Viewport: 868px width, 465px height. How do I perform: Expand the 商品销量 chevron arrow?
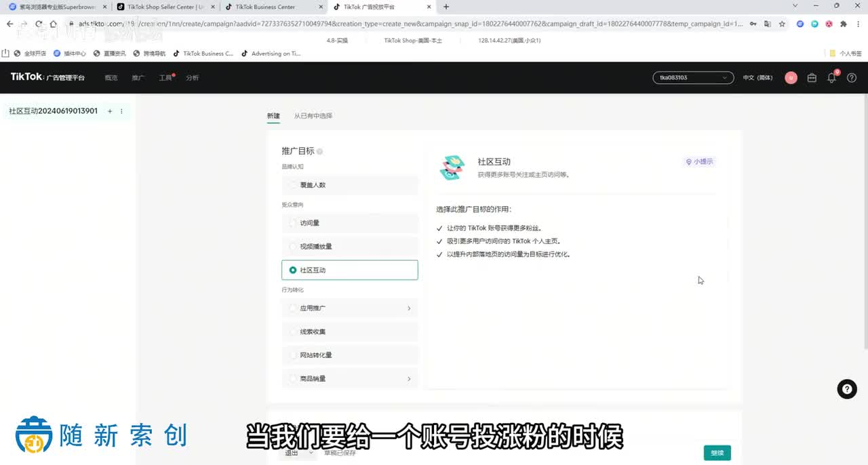409,379
